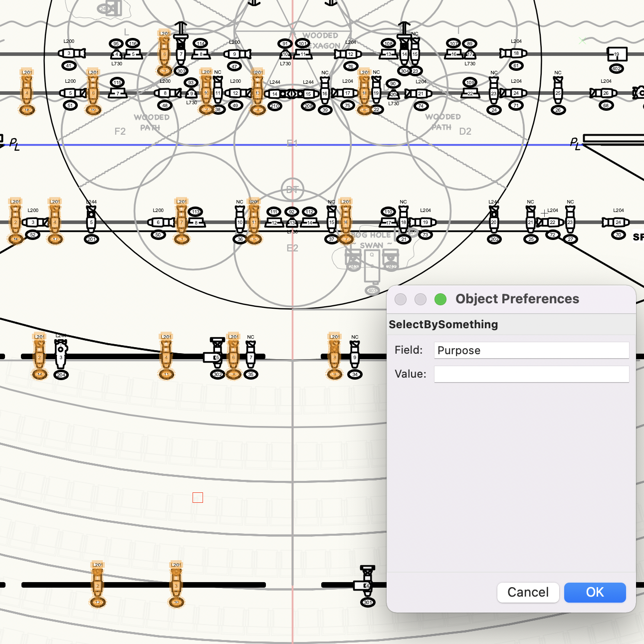Click the small red square marker over seating
Viewport: 644px width, 644px height.
(198, 497)
